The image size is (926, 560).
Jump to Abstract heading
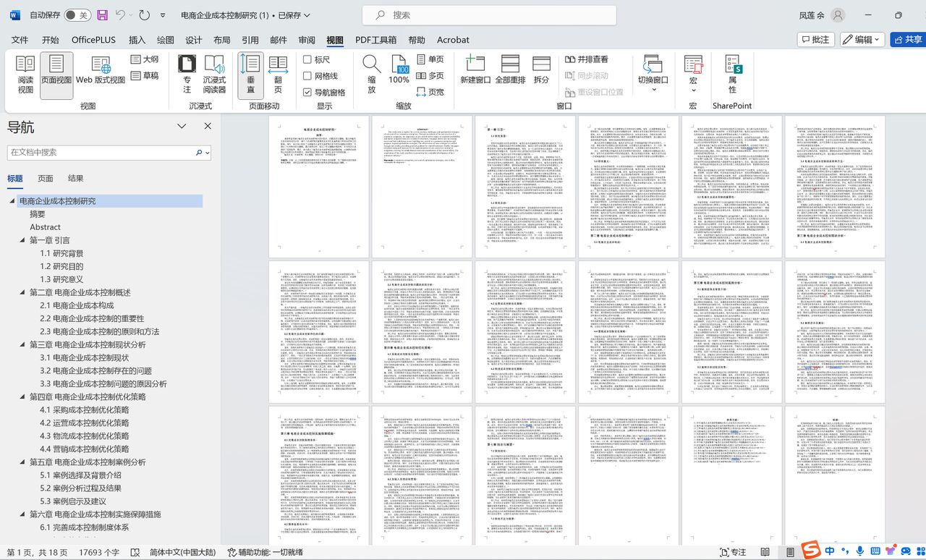pyautogui.click(x=46, y=227)
